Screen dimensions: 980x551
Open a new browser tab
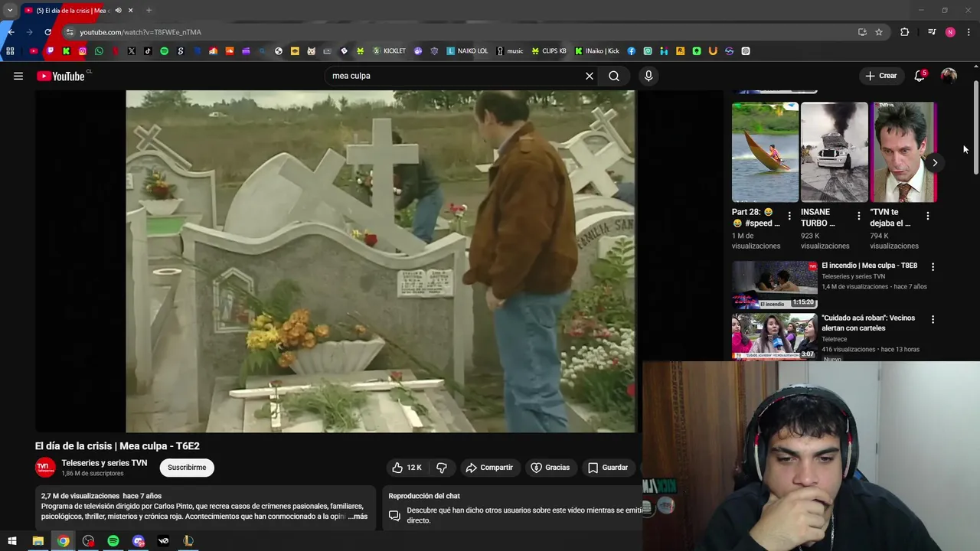pos(149,11)
